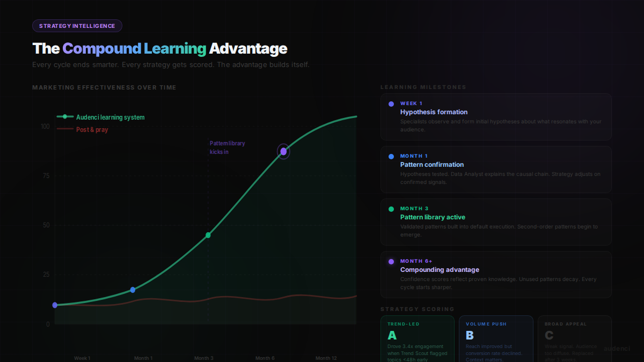Screen dimensions: 644x362
Task: Click the Month 6+ milestone violet dot icon
Action: tap(391, 262)
